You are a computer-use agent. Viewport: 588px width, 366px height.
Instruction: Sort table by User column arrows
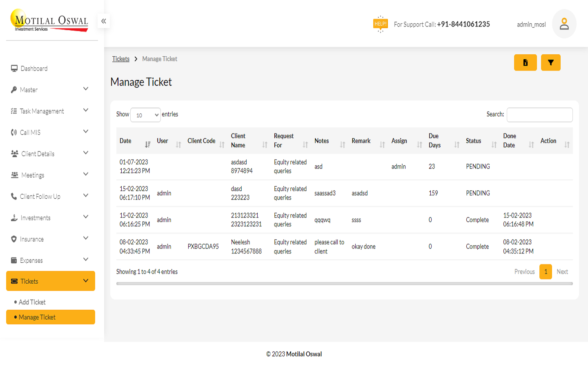178,144
